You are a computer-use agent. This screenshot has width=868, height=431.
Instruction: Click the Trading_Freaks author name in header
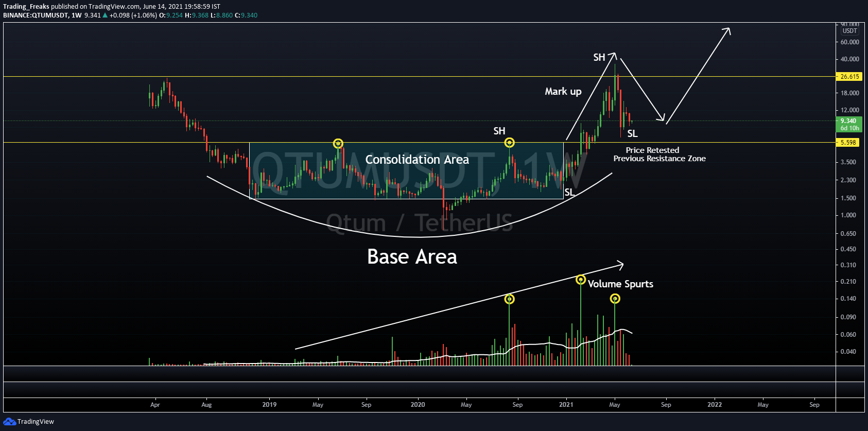click(x=26, y=7)
